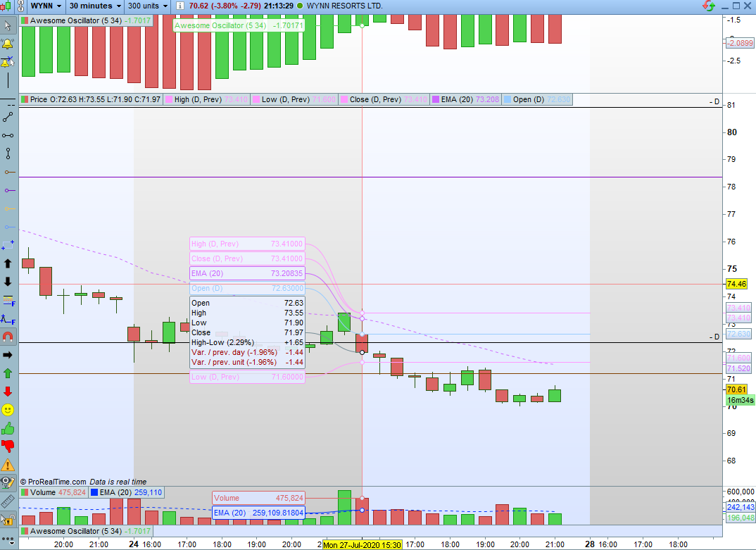This screenshot has height=550, width=756.
Task: Click the chain link chart-linking icon
Action: (x=20, y=6)
